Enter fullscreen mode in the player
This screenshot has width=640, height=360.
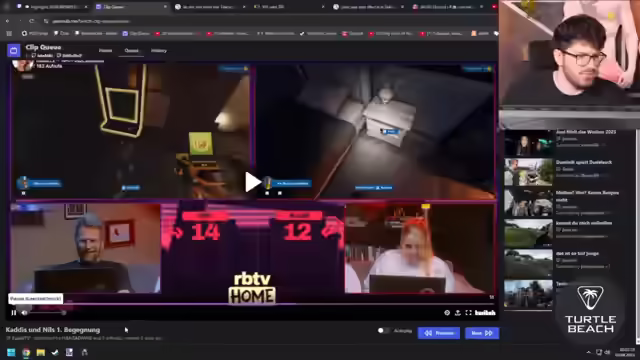coord(468,313)
